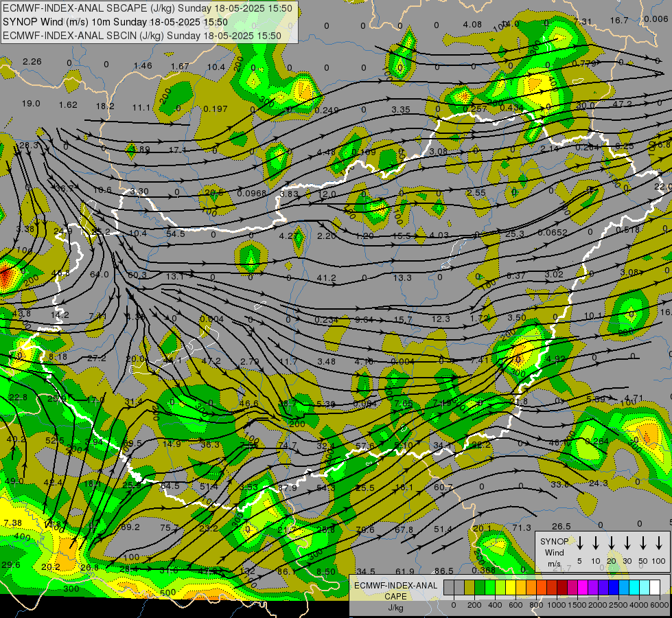Click the map value 74.7
Screen dimensions: 672x618
click(287, 446)
